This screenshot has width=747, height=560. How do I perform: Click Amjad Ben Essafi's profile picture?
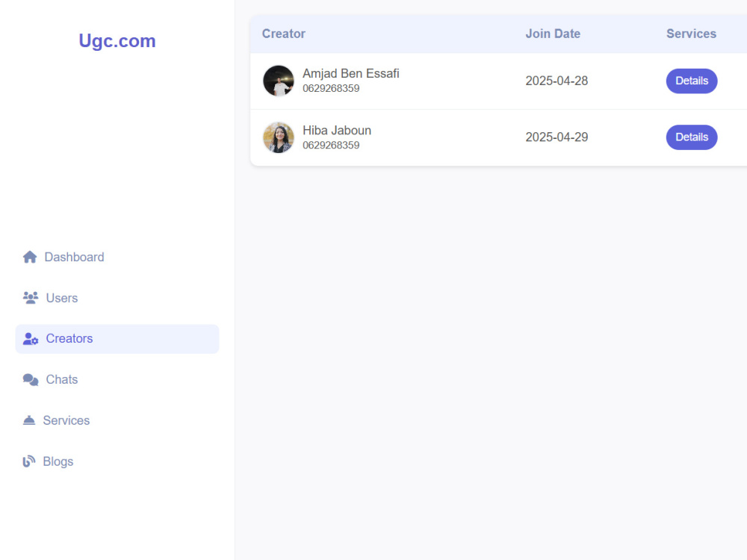pyautogui.click(x=278, y=81)
